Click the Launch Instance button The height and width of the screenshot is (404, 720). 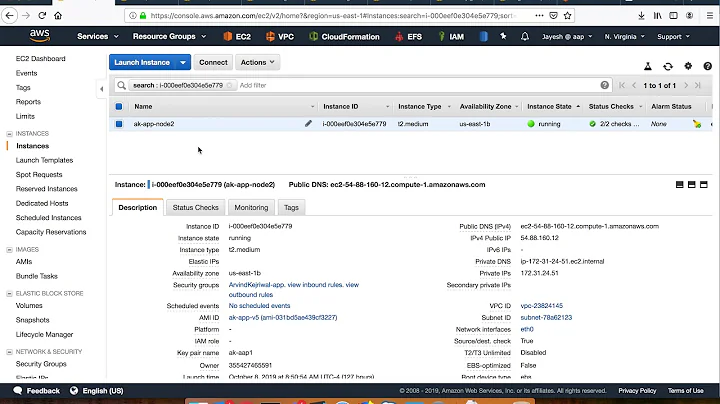click(x=142, y=62)
